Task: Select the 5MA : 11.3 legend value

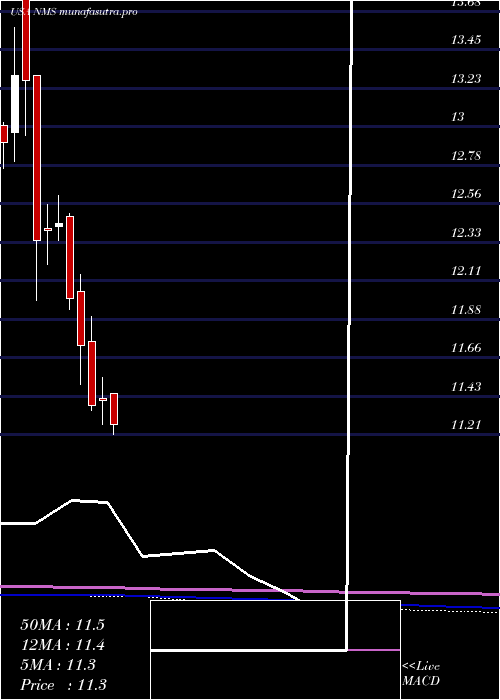Action: pos(58,665)
